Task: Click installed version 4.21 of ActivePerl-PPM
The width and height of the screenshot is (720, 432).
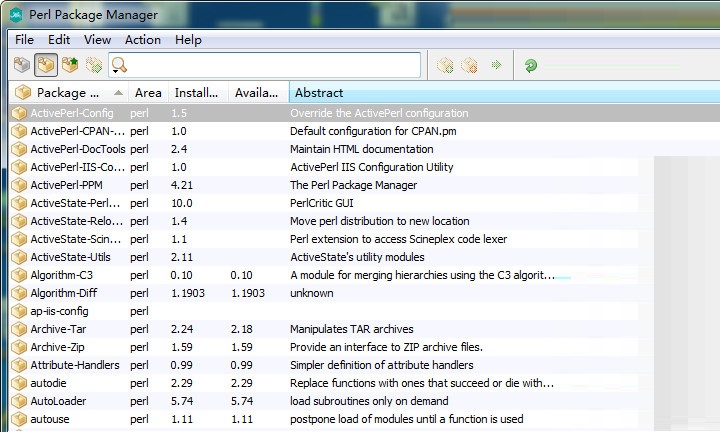Action: coord(182,185)
